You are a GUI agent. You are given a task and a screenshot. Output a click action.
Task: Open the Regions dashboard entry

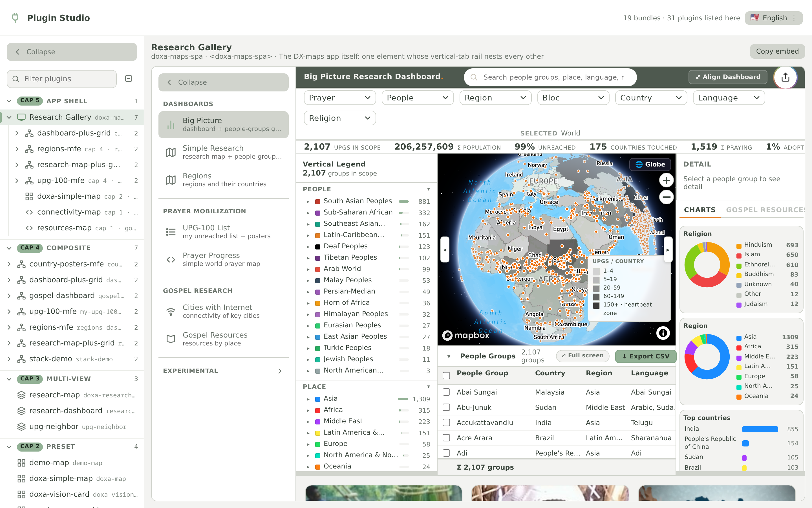[x=223, y=180]
